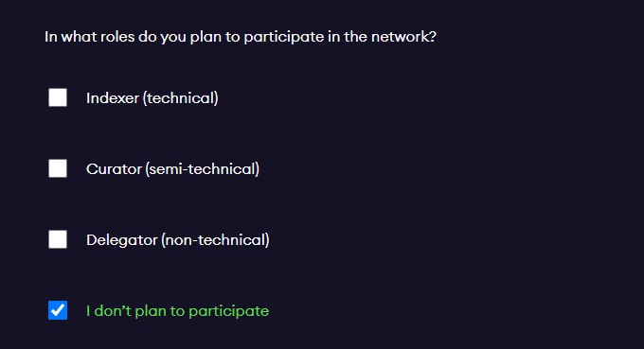Click the white checkmark icon in blue box
644x349 pixels.
[x=58, y=310]
